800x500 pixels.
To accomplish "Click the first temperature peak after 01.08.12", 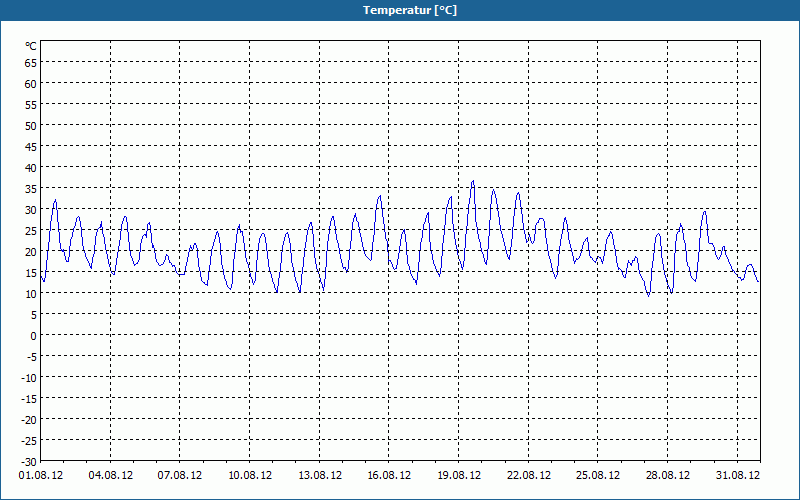I will (x=55, y=200).
